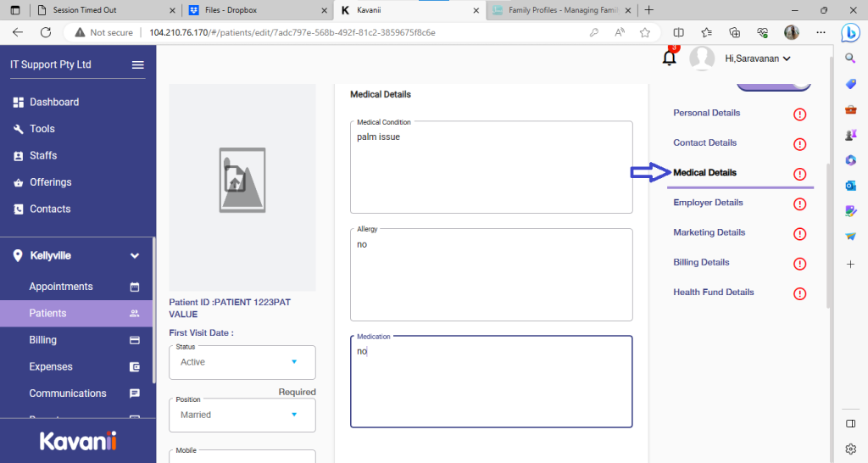The height and width of the screenshot is (463, 868).
Task: Go to Contact Details section
Action: click(x=704, y=142)
